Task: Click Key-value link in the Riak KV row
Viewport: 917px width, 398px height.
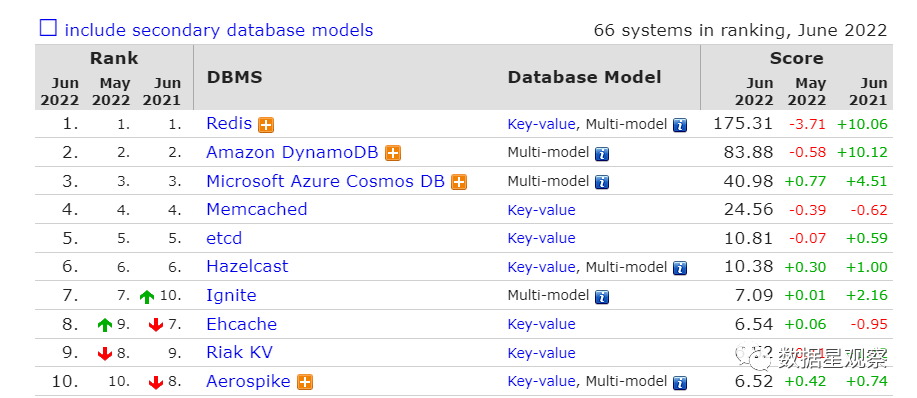Action: coord(542,354)
